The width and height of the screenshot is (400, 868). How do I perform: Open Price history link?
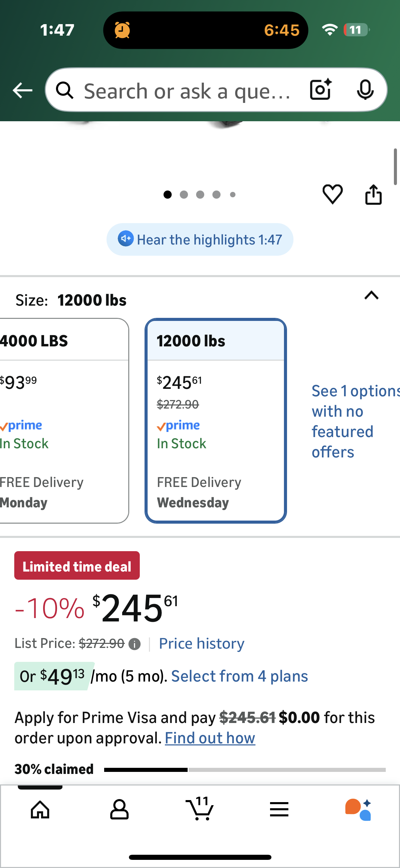point(202,644)
